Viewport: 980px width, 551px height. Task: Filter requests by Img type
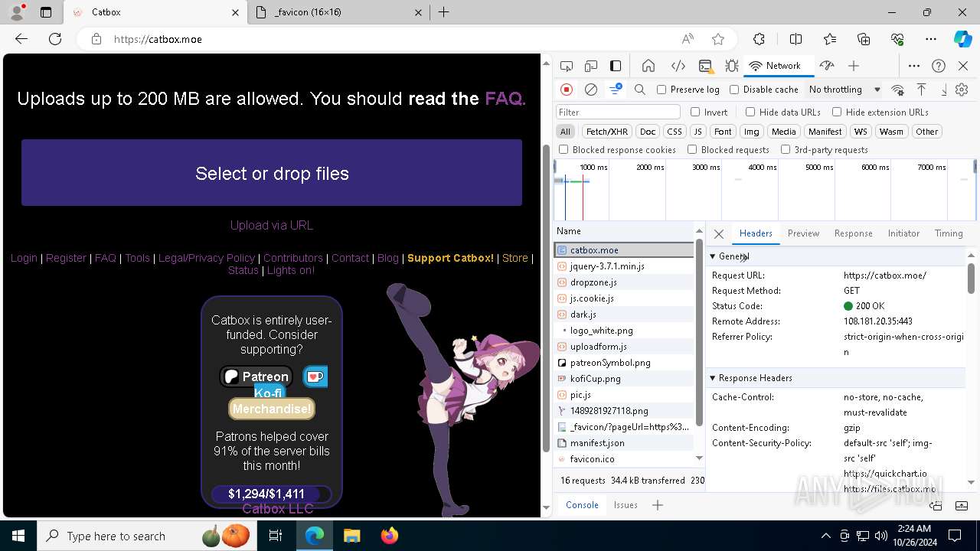coord(752,132)
